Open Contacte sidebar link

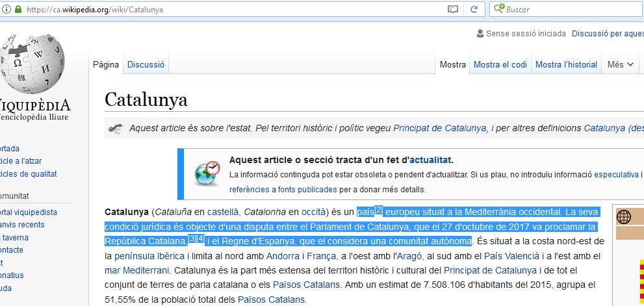[x=12, y=249]
